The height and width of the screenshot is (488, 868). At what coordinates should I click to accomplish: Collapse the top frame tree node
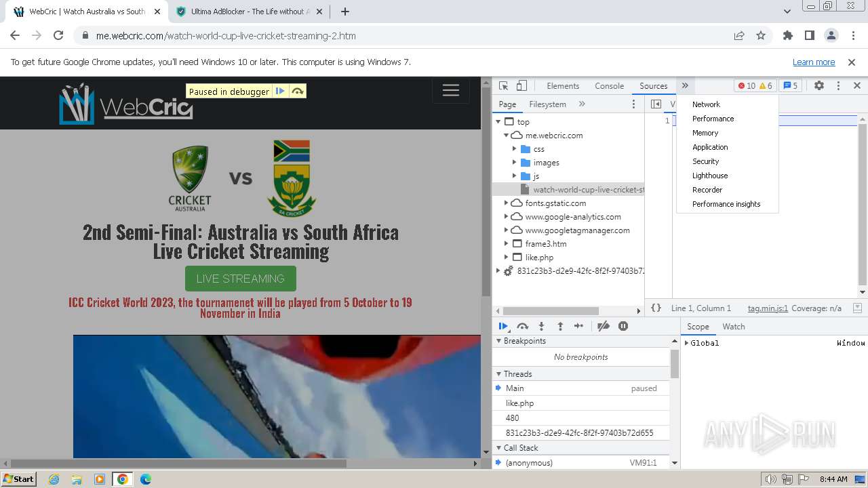[x=498, y=122]
